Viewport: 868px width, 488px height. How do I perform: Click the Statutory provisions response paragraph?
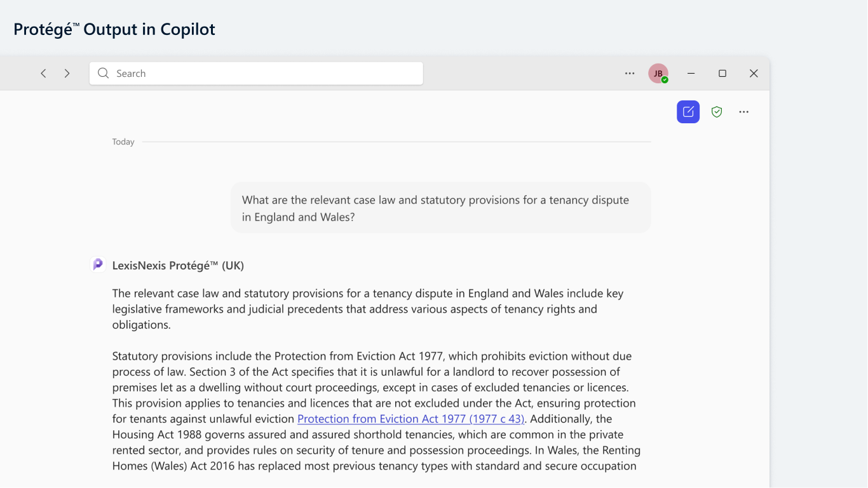[376, 411]
